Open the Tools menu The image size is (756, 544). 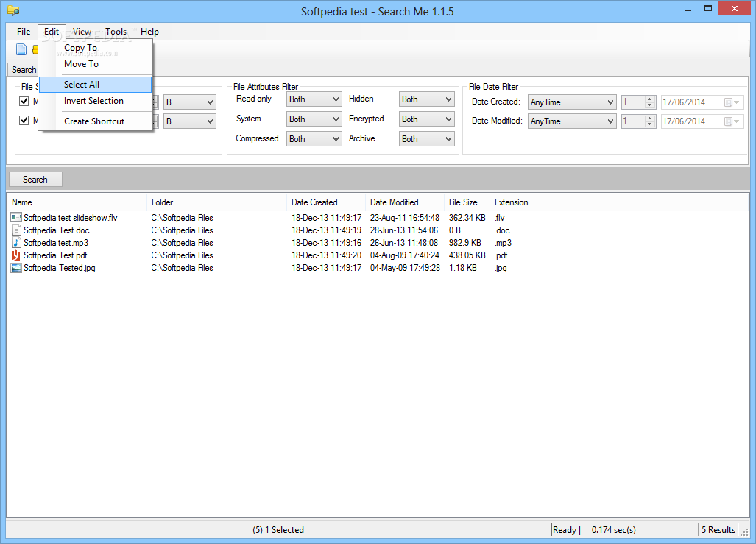pyautogui.click(x=116, y=32)
